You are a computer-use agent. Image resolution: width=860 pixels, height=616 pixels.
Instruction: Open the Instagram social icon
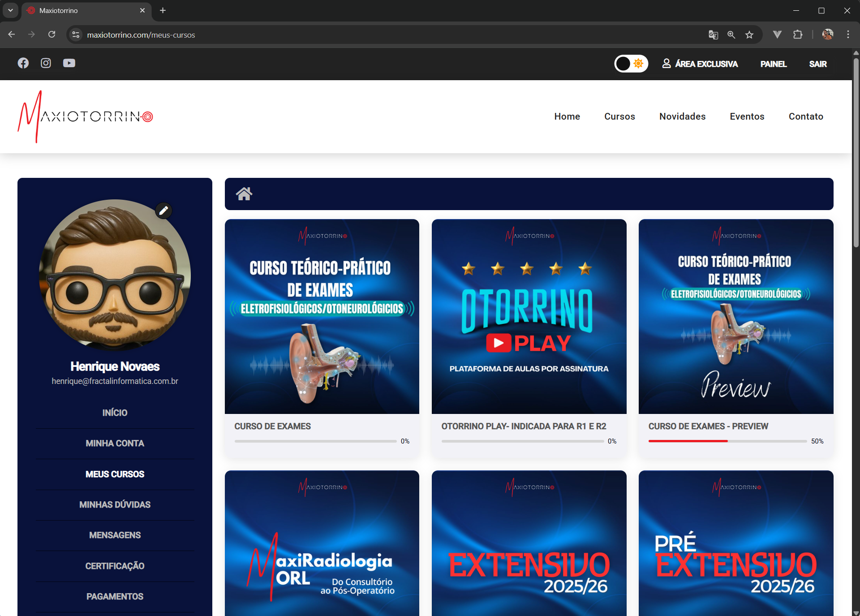46,63
